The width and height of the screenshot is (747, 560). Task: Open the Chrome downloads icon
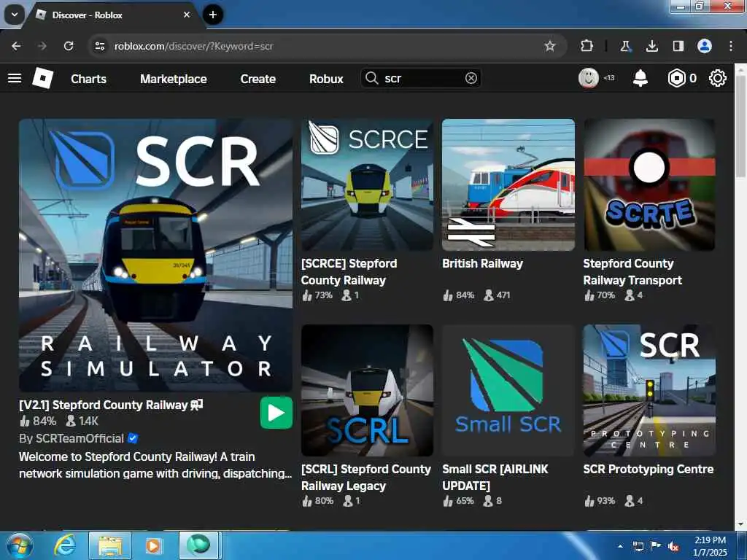point(651,46)
